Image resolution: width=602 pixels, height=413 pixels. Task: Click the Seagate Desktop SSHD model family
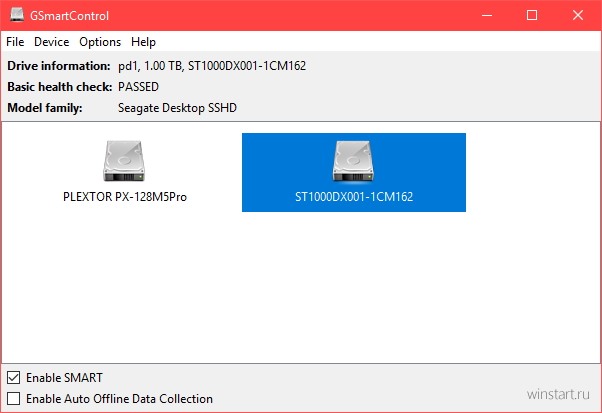tap(177, 108)
